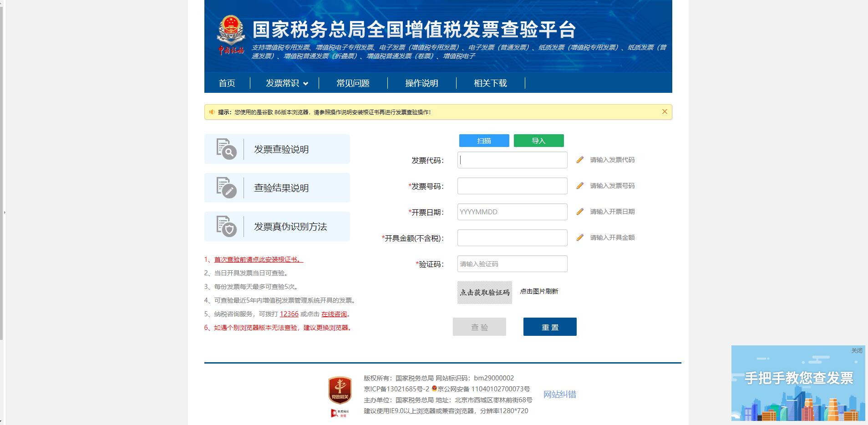This screenshot has height=425, width=868.
Task: Click the pencil icon next to 请输入开具金额
Action: coord(580,238)
